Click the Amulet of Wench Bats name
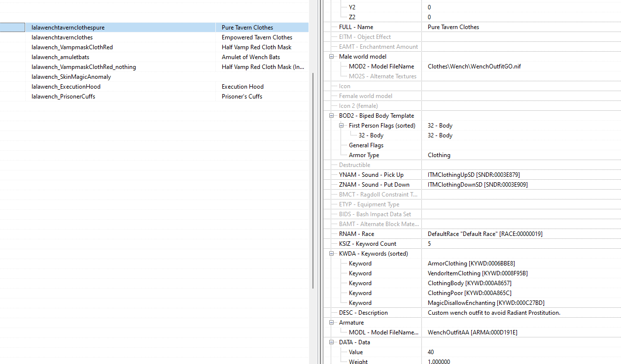Viewport: 621px width, 364px height. tap(251, 57)
